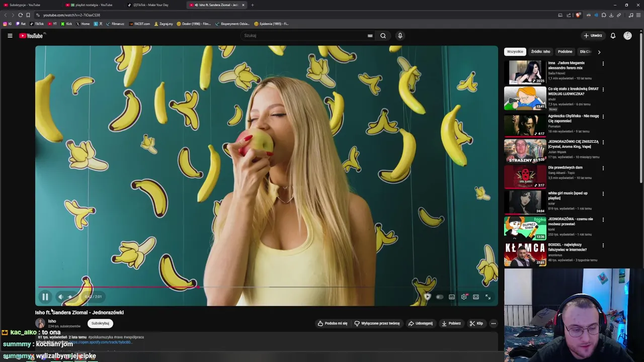The width and height of the screenshot is (644, 362).
Task: Share the video via Udostępnij
Action: click(x=421, y=323)
